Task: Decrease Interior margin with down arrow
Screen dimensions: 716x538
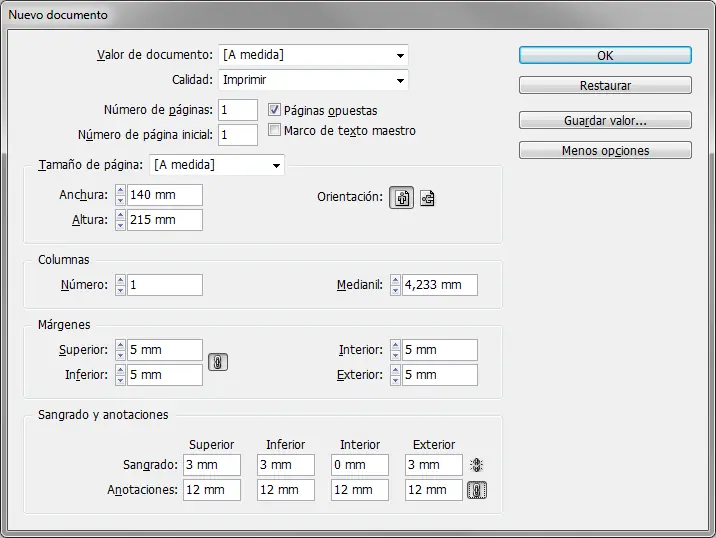Action: pos(395,355)
